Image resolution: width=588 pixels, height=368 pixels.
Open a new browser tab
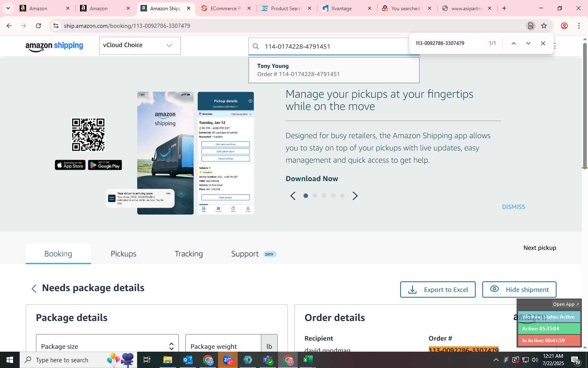[504, 8]
